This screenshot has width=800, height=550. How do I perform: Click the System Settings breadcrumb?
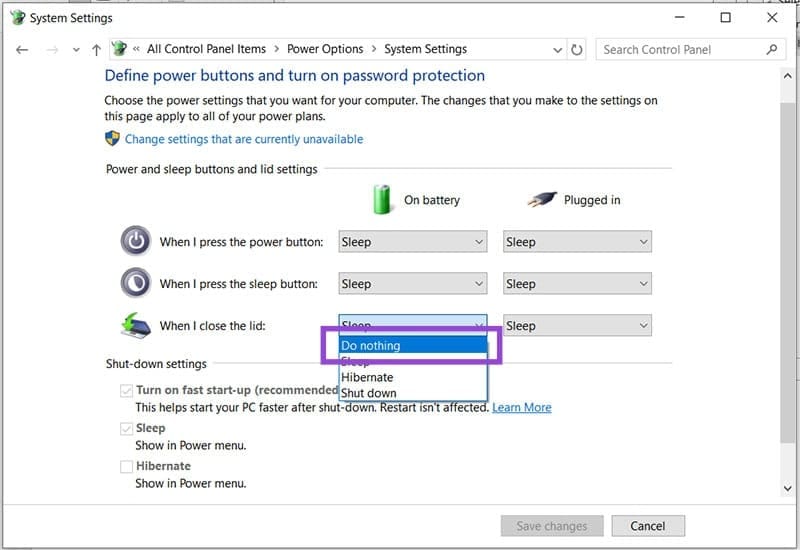coord(426,49)
